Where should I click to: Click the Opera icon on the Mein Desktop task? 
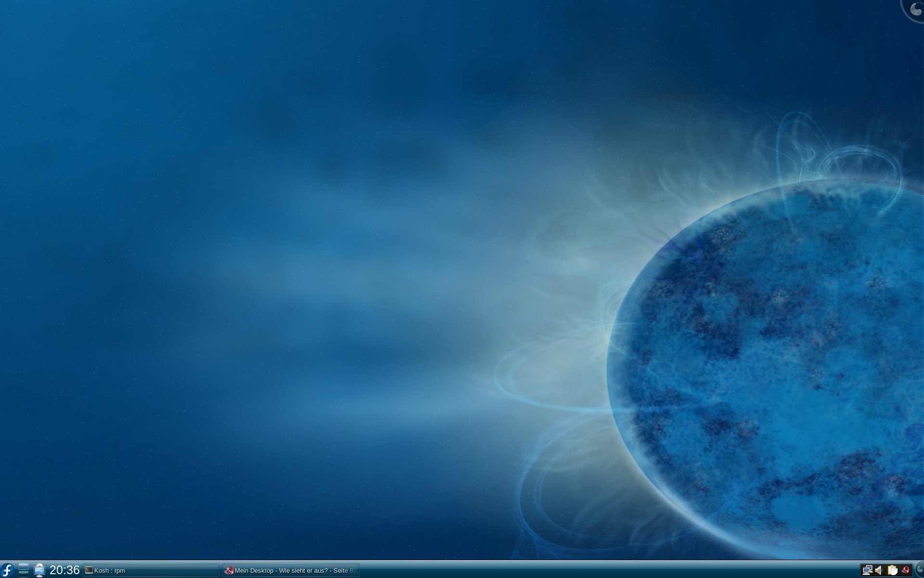point(229,570)
